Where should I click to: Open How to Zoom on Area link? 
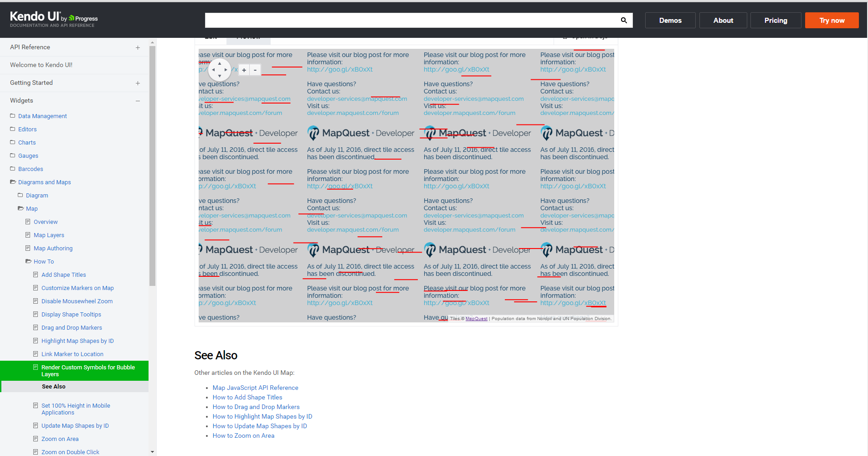tap(243, 435)
